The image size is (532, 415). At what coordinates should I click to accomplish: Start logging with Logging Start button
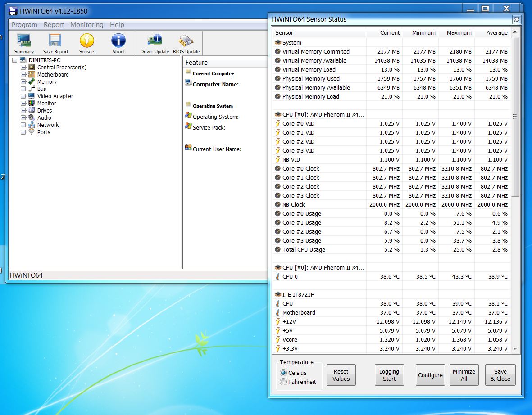tap(389, 375)
